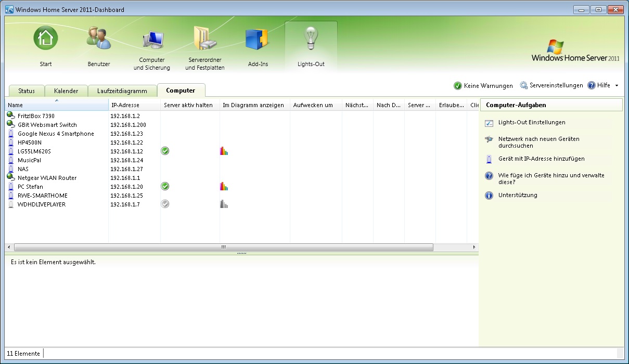Click the Computer-Aufgaben panel header
629x364 pixels.
coord(551,105)
